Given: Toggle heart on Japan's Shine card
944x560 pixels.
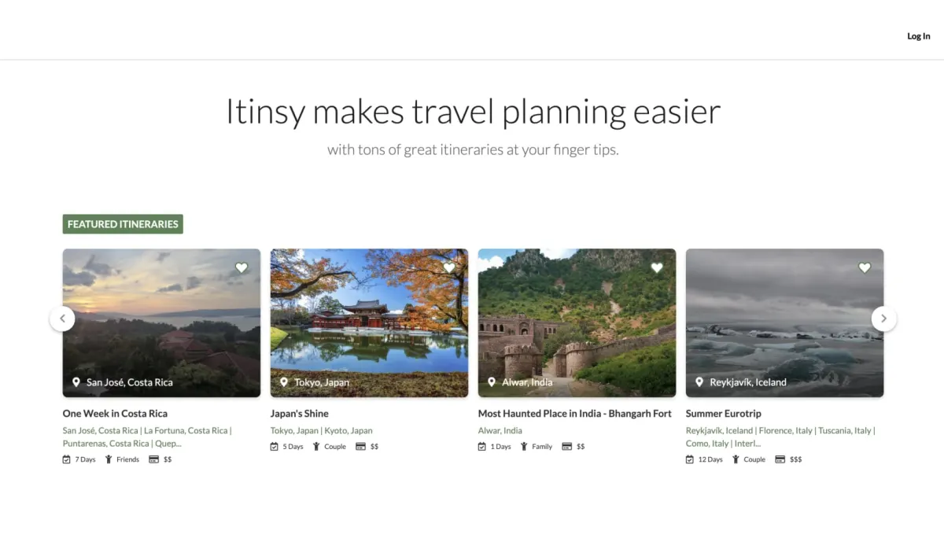Looking at the screenshot, I should click(x=449, y=268).
